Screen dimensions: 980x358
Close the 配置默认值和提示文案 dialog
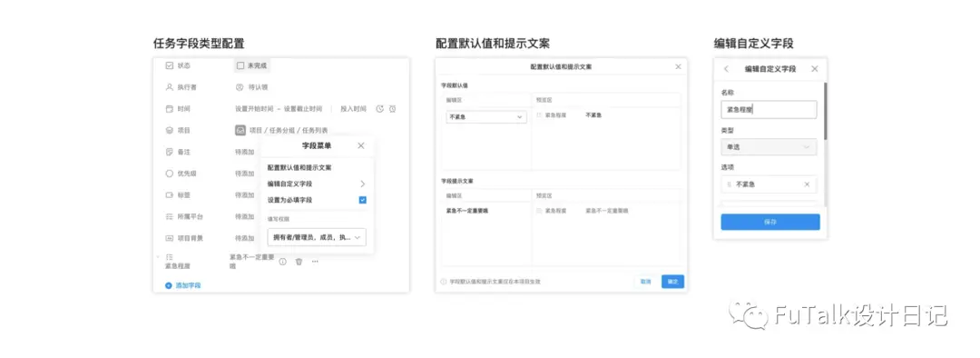click(x=678, y=66)
